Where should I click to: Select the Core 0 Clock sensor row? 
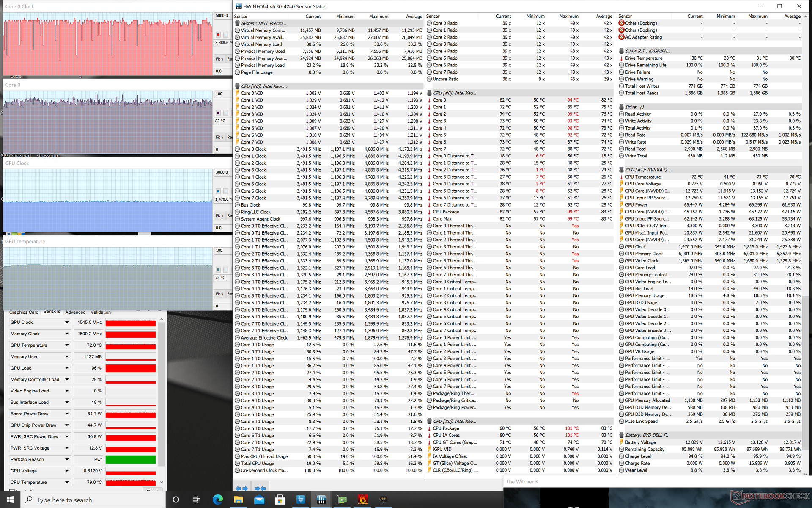pos(329,149)
